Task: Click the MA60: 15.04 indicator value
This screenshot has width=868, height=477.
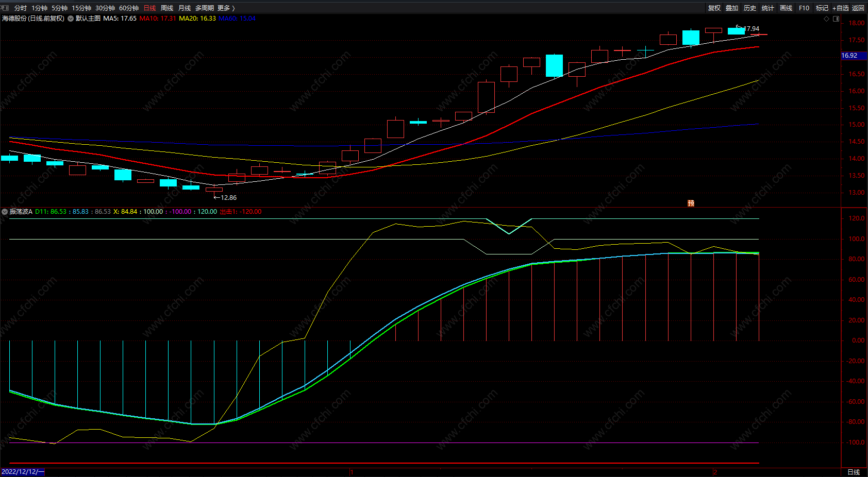Action: tap(237, 19)
